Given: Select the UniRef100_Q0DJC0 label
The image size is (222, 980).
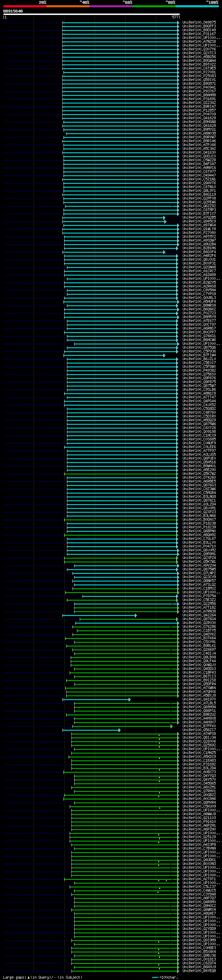Looking at the screenshot, I should (x=199, y=156).
